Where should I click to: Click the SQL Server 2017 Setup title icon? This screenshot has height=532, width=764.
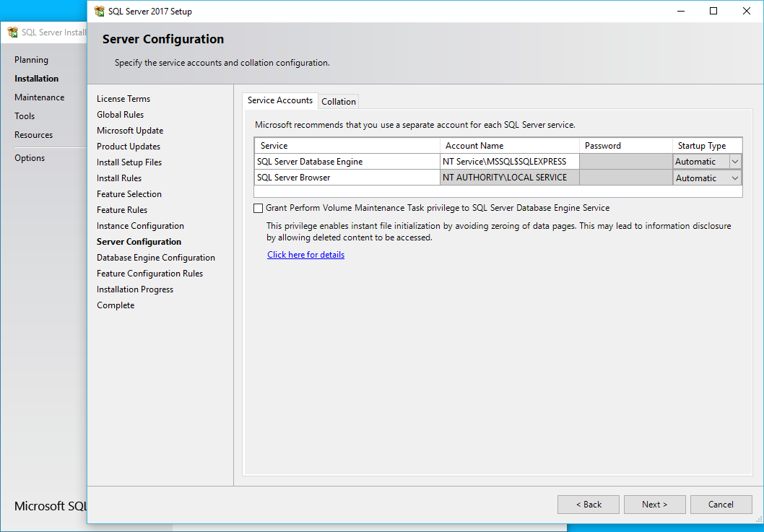pyautogui.click(x=100, y=12)
